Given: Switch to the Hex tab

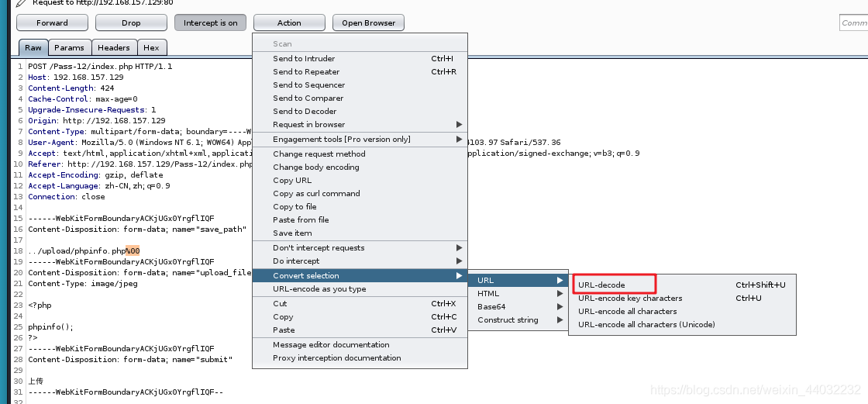Looking at the screenshot, I should point(151,47).
